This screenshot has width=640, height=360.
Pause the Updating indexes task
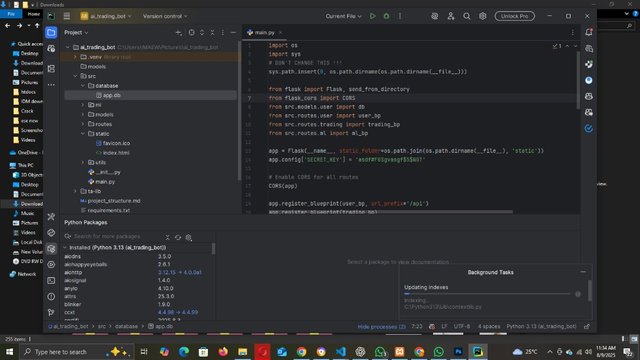(578, 294)
